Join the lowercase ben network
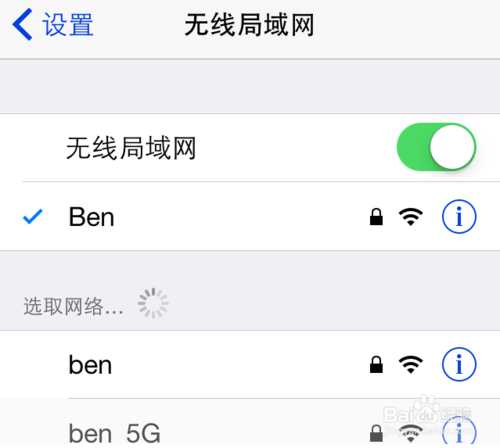This screenshot has width=500, height=448. tap(250, 364)
